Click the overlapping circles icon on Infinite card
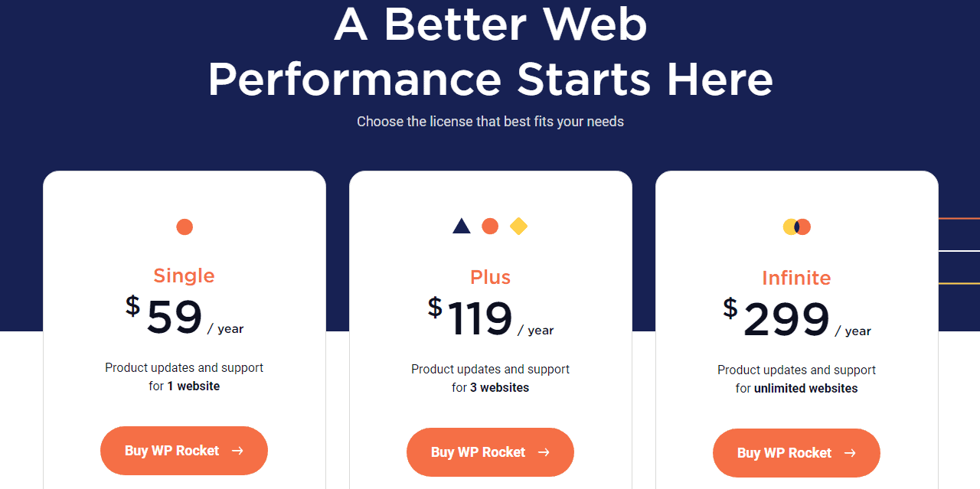This screenshot has width=980, height=489. (796, 227)
